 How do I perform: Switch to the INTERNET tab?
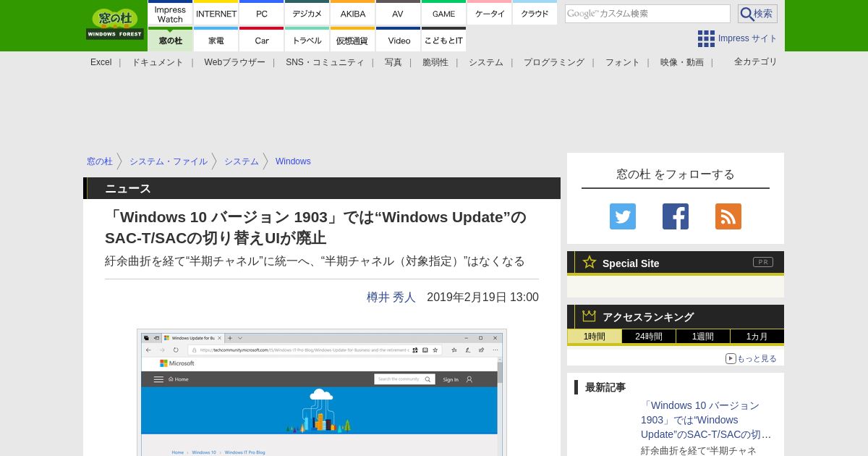(x=216, y=14)
